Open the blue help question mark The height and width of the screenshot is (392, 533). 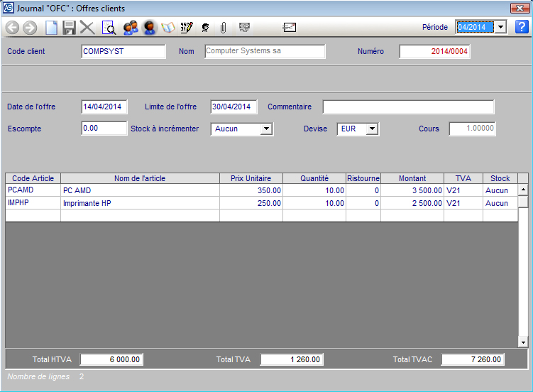pyautogui.click(x=522, y=27)
